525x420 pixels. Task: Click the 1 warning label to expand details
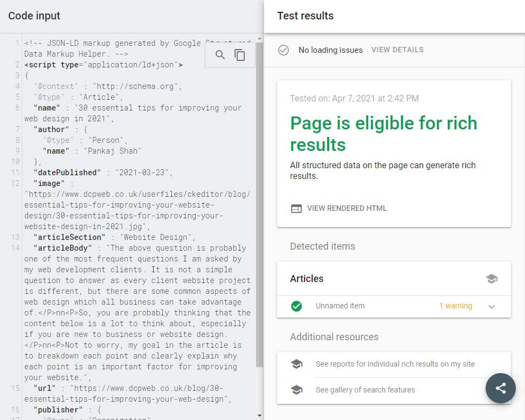455,305
